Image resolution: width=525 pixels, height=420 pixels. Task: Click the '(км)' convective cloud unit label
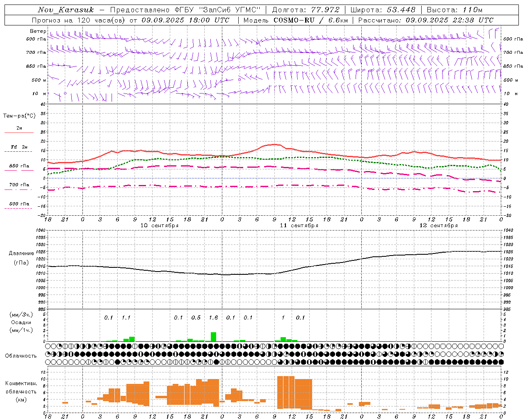(x=21, y=399)
